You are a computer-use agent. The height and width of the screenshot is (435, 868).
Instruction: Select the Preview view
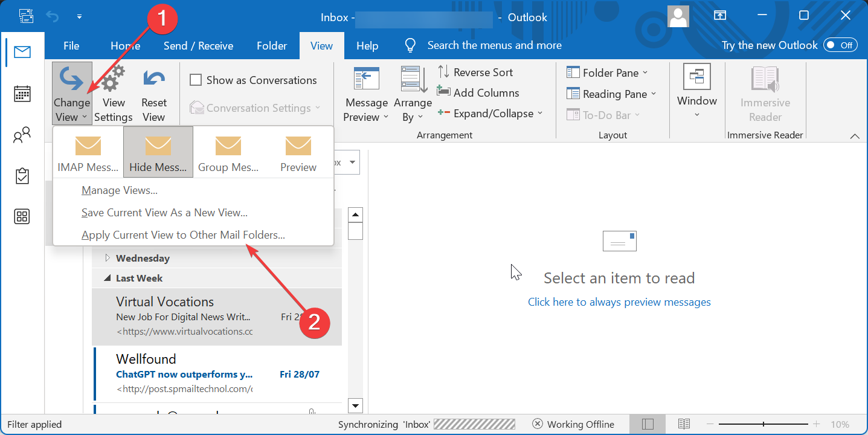(x=298, y=152)
